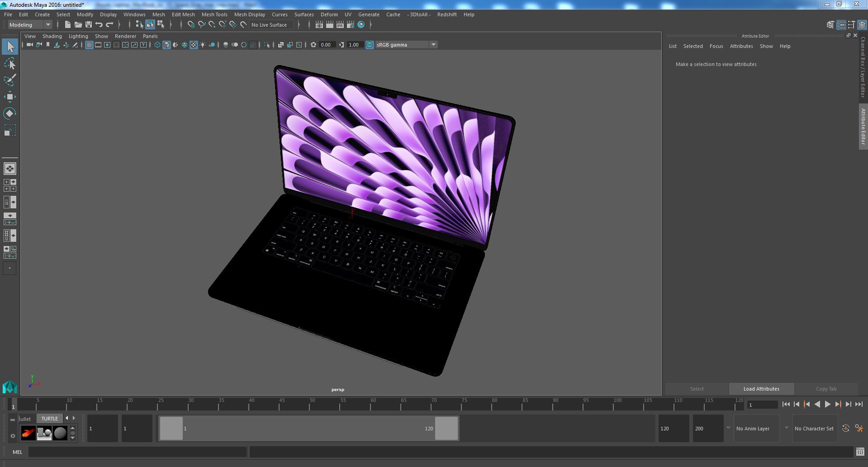This screenshot has height=467, width=868.
Task: Click Select by component type icon
Action: [161, 25]
